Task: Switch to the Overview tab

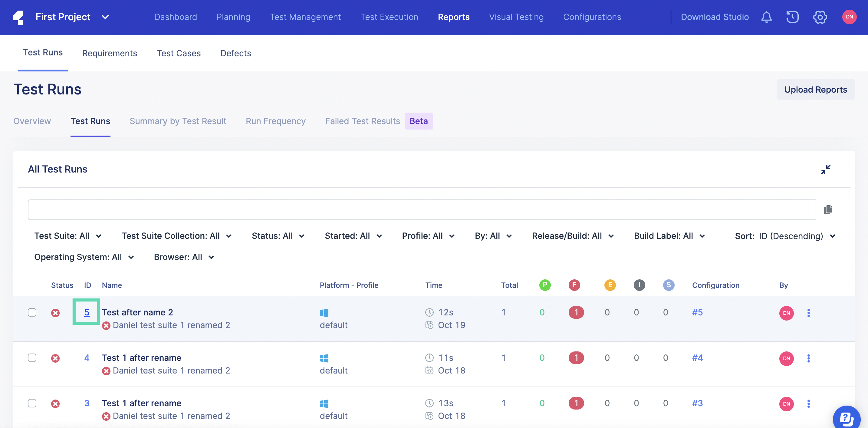Action: [32, 120]
